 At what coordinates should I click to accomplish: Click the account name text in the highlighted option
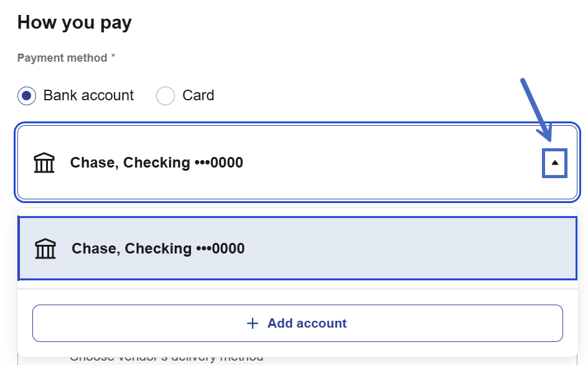[x=158, y=249]
